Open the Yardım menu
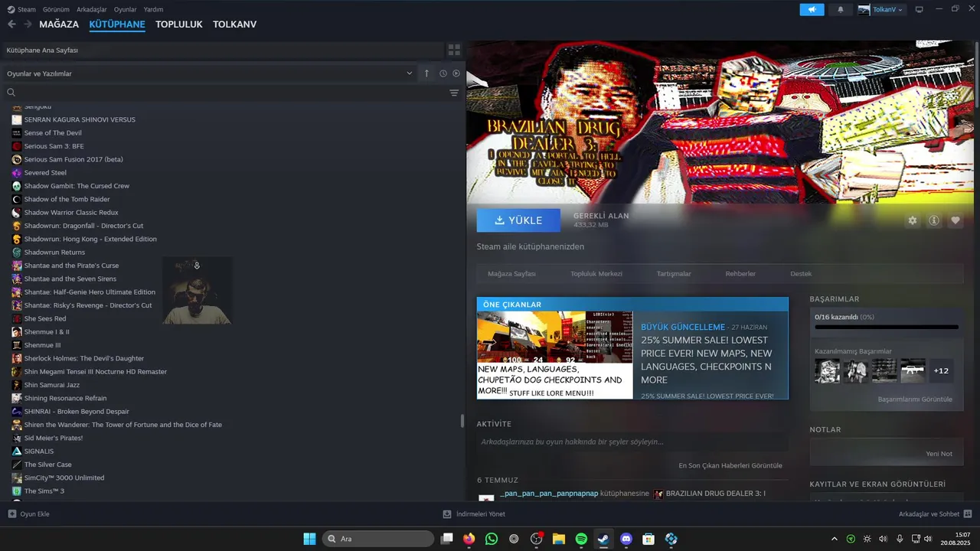Viewport: 980px width, 551px height. 153,9
